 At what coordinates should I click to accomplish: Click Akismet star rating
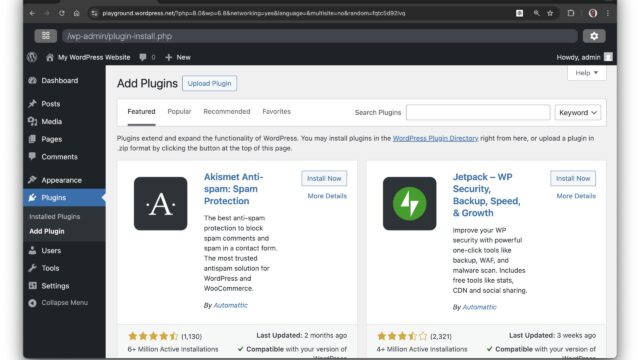point(153,336)
